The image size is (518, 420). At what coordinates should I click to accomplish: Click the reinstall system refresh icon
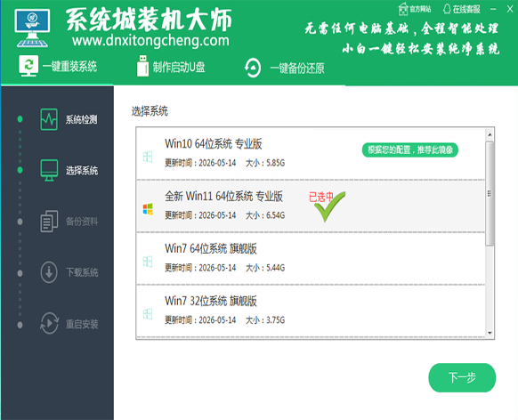pos(28,66)
